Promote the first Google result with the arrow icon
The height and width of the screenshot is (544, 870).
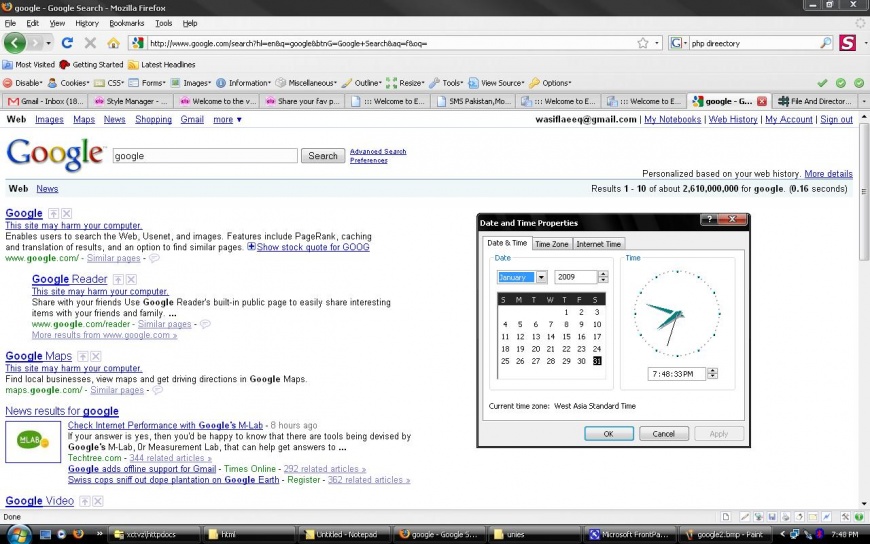53,214
